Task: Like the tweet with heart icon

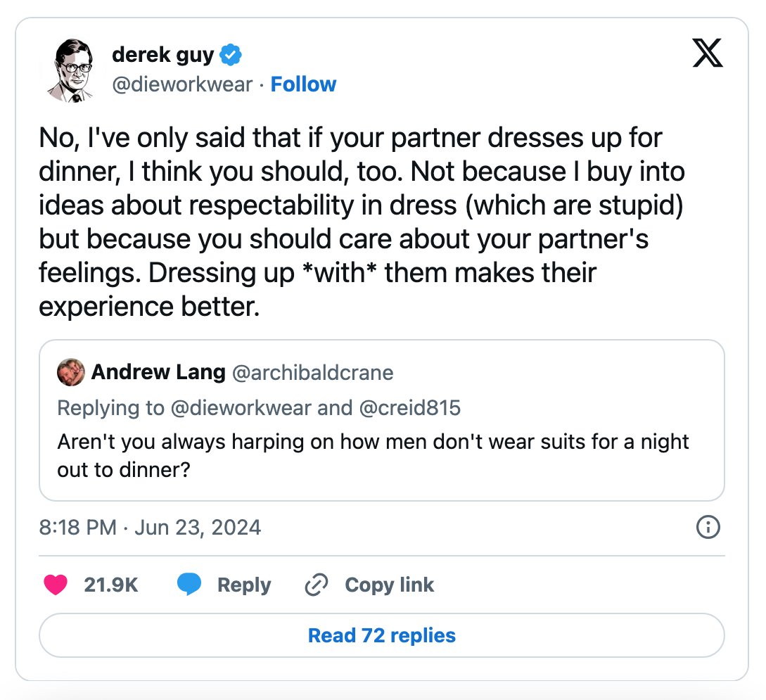Action: 55,585
